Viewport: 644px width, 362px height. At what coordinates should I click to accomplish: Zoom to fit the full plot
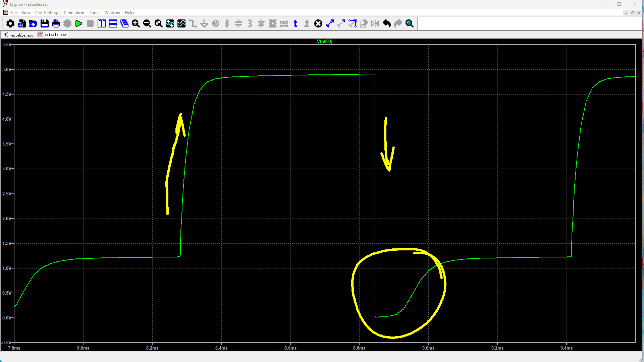click(159, 23)
